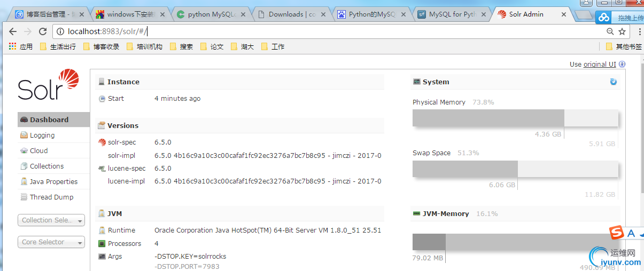Click the zoom magnifier in address bar
Image resolution: width=644 pixels, height=271 pixels.
[610, 31]
